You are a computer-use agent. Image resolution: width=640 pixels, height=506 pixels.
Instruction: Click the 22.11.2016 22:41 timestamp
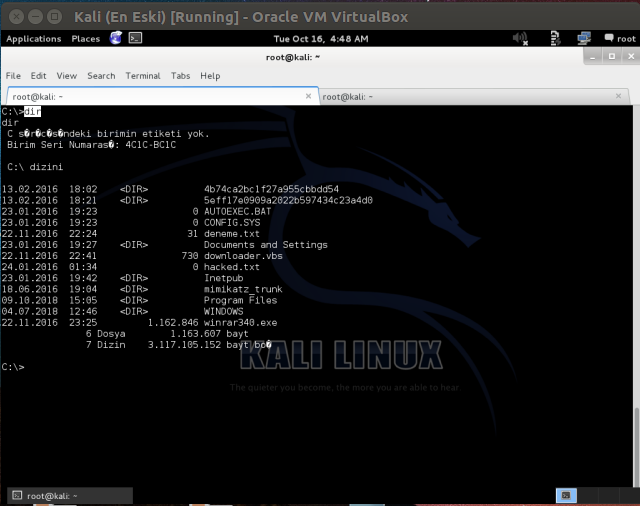click(49, 256)
